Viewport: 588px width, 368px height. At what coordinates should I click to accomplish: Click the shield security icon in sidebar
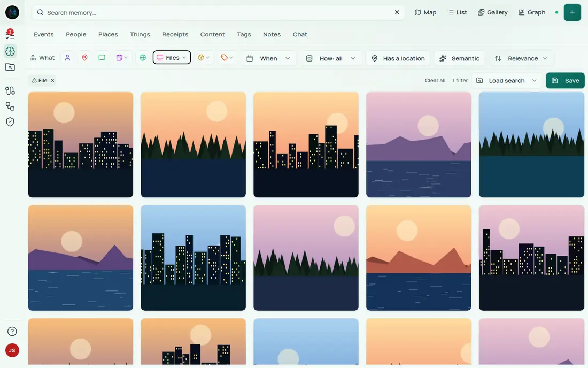click(x=10, y=122)
